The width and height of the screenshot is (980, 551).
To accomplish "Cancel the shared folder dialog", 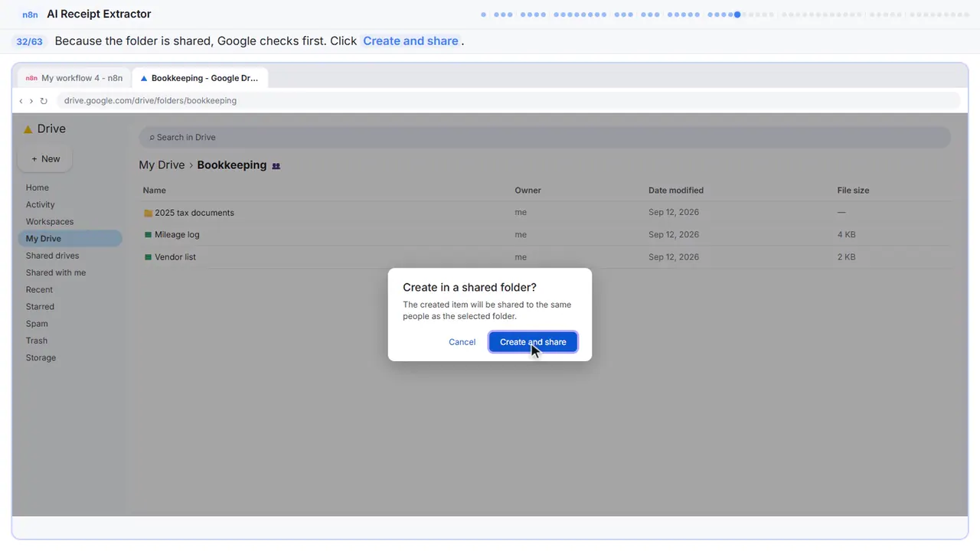I will coord(462,342).
